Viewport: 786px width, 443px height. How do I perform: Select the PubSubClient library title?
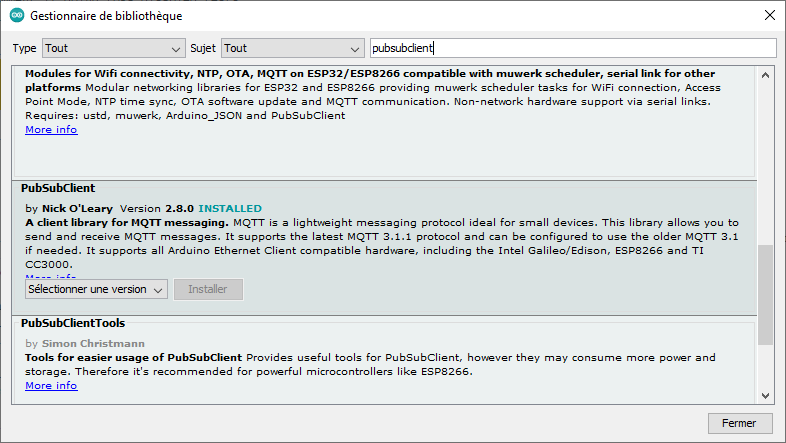58,188
